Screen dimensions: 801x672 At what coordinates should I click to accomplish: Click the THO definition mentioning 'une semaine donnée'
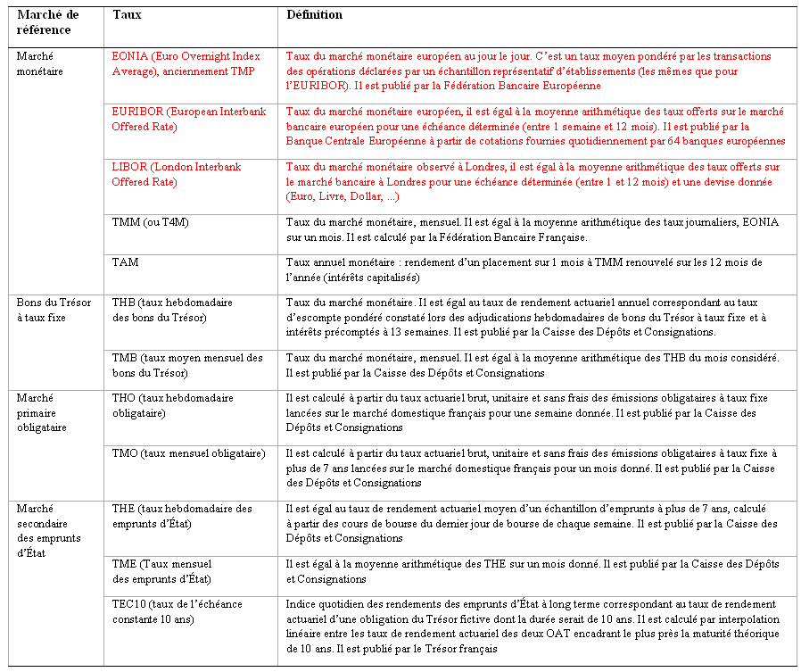click(x=526, y=412)
